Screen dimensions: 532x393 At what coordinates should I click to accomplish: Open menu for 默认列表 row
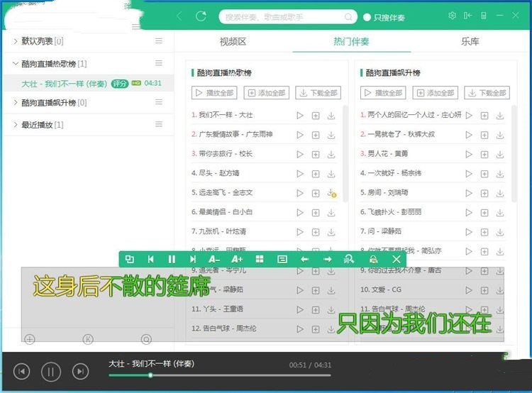[159, 41]
